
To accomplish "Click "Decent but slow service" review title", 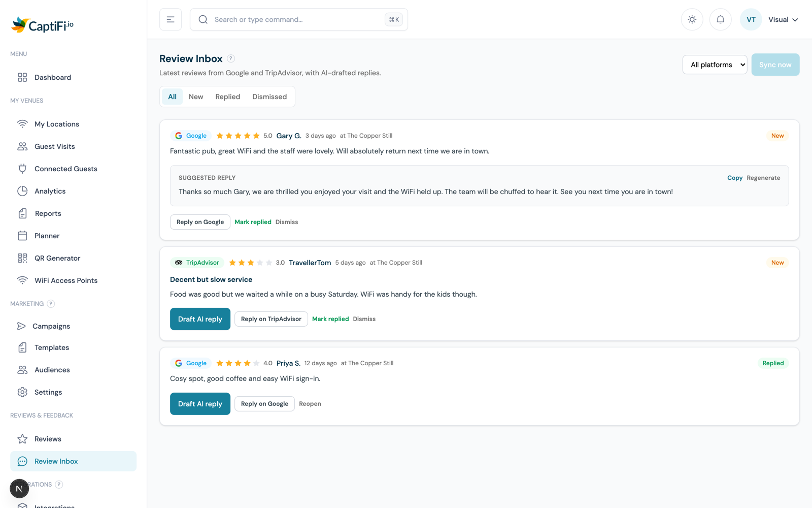I will click(x=211, y=279).
